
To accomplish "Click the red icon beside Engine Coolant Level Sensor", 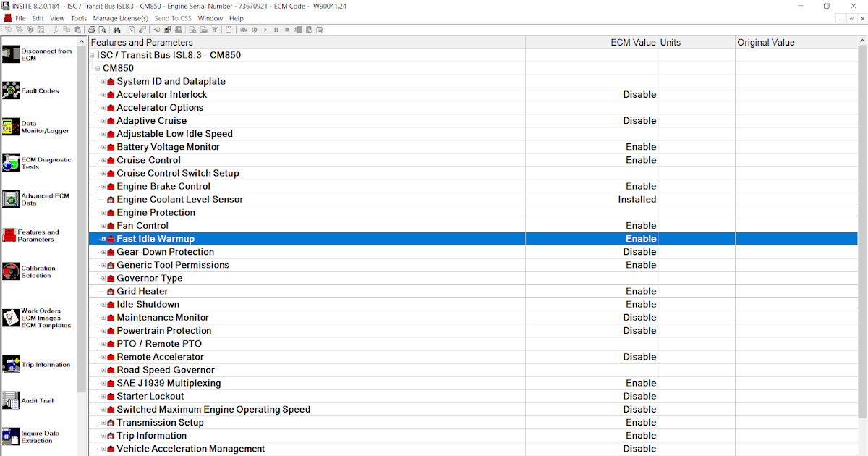I will click(x=111, y=200).
